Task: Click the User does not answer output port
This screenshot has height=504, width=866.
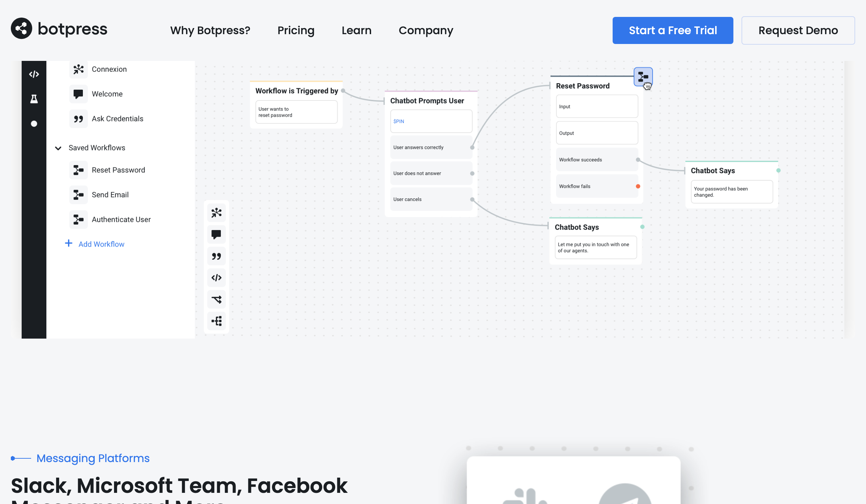Action: (x=472, y=174)
